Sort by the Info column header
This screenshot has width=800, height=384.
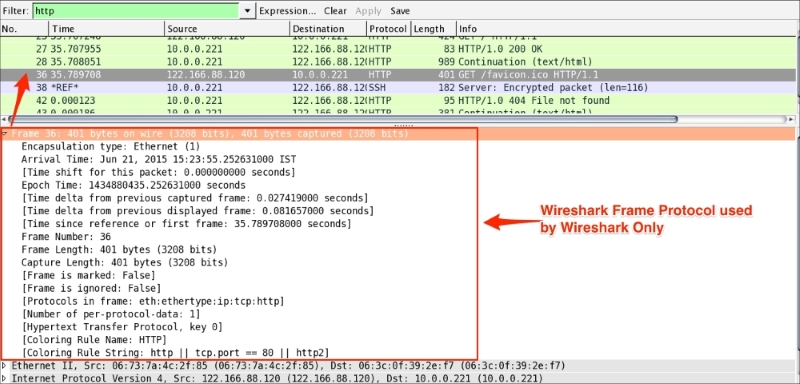[x=626, y=29]
